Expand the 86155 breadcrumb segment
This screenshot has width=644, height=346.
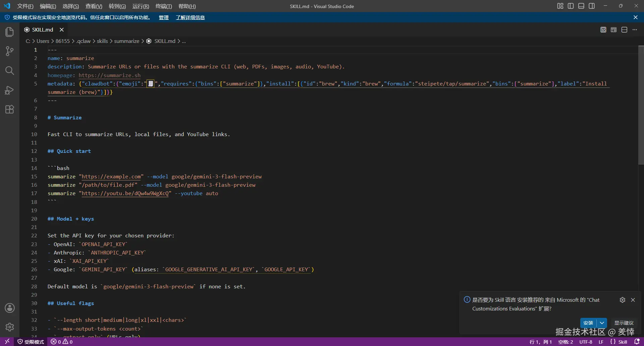point(63,41)
